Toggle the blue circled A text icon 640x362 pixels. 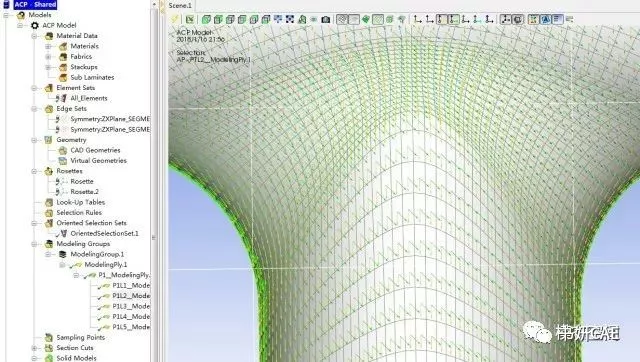point(546,19)
